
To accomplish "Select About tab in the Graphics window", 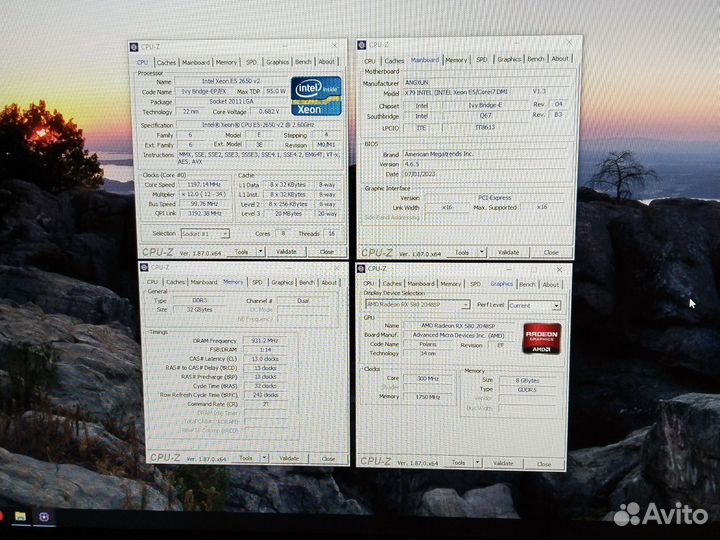I will point(551,285).
